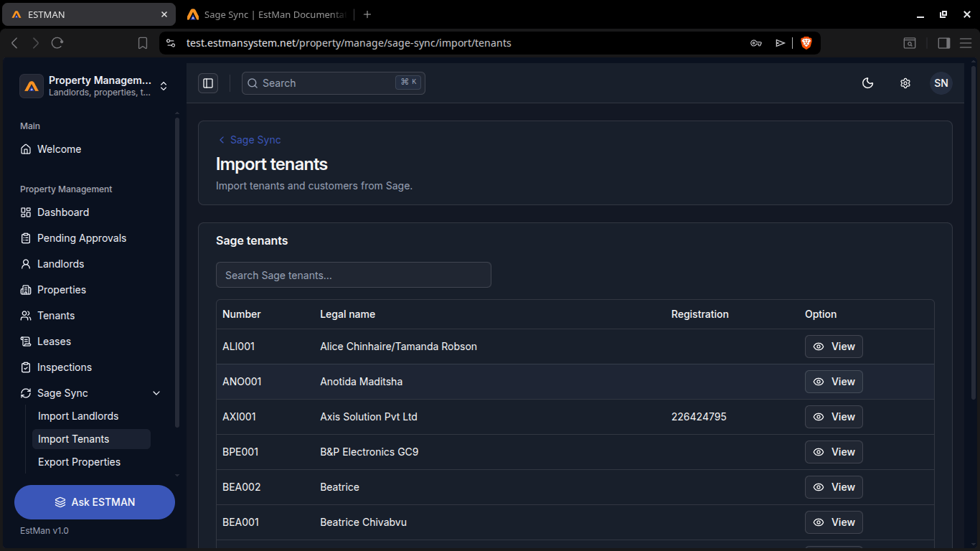Toggle the browser sidebar panel button
This screenshot has height=551, width=980.
tap(944, 43)
